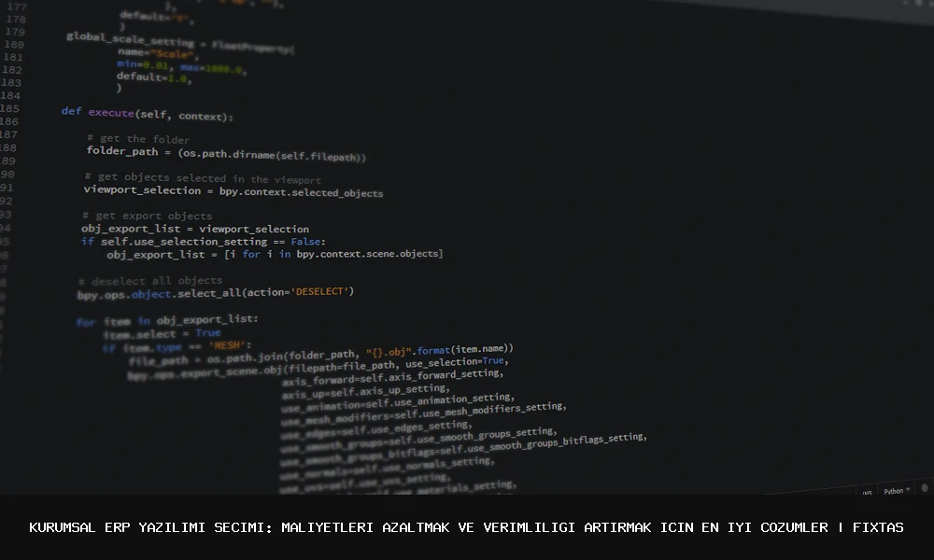
Task: Click the 'for item in obj_export_list:' line
Action: click(167, 320)
